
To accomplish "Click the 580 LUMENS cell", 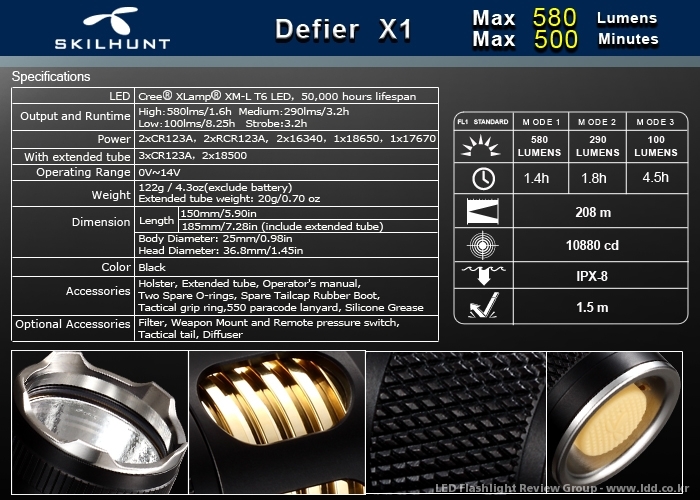I will [539, 146].
